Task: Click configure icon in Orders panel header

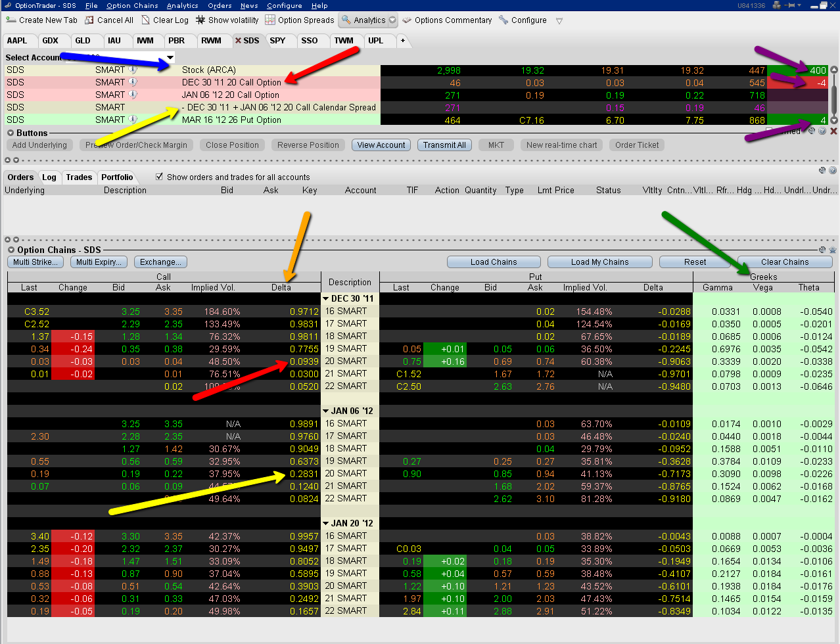Action: point(822,170)
